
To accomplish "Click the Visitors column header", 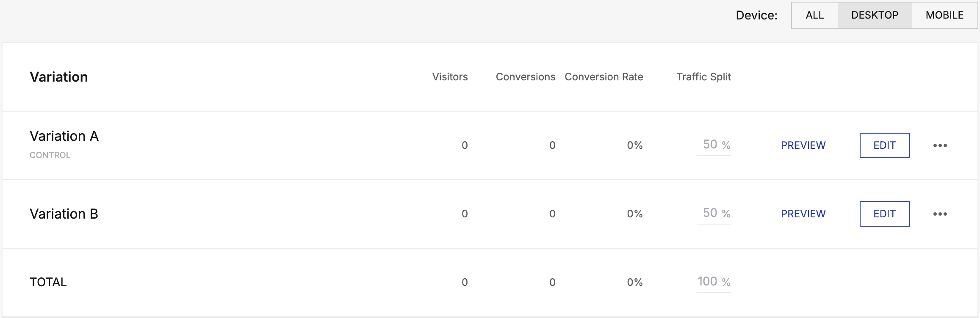I will (x=450, y=77).
